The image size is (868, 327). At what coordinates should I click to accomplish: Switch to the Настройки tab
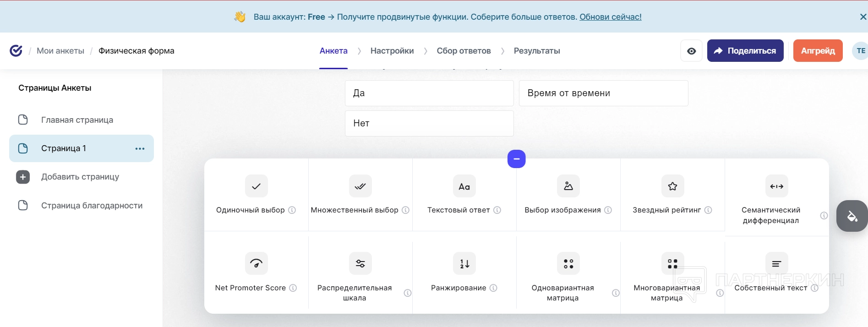coord(392,51)
